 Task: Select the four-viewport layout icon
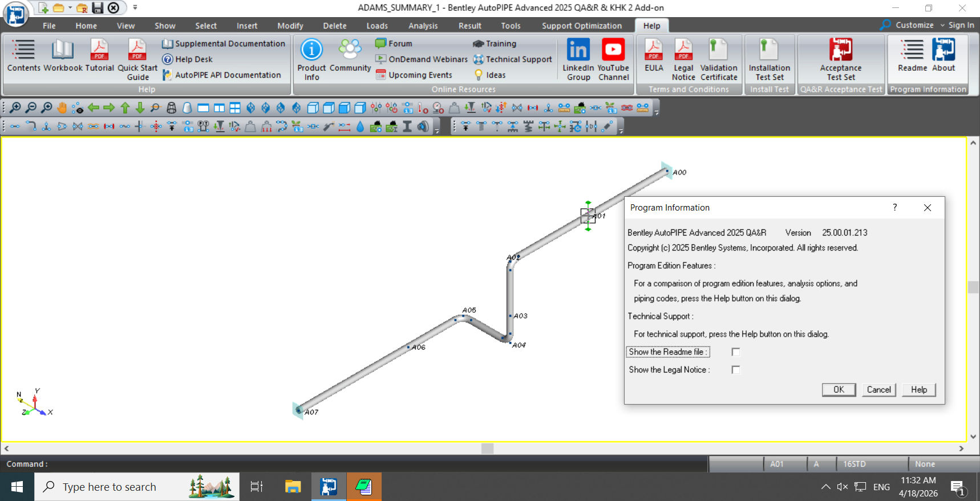[235, 108]
